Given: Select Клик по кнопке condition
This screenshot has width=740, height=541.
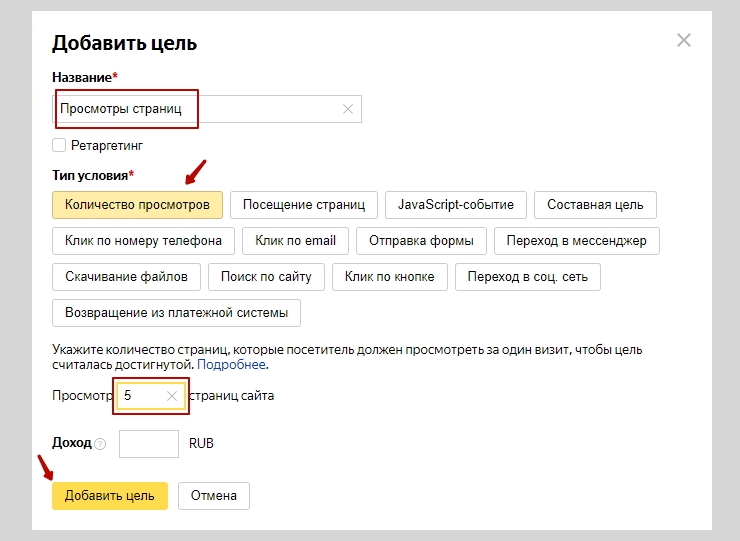Looking at the screenshot, I should (389, 277).
